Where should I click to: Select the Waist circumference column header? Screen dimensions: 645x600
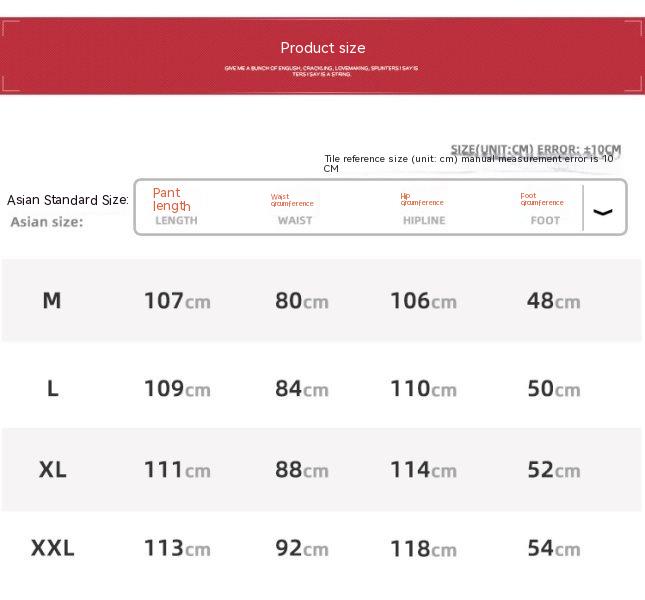click(292, 200)
